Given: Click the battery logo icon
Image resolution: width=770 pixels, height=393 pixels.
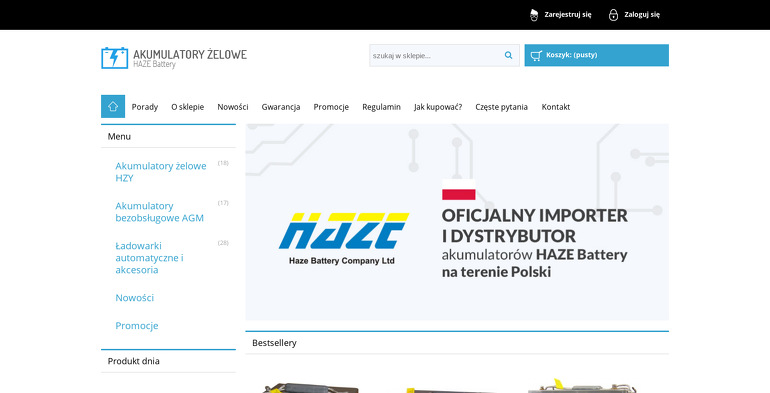Looking at the screenshot, I should 114,58.
